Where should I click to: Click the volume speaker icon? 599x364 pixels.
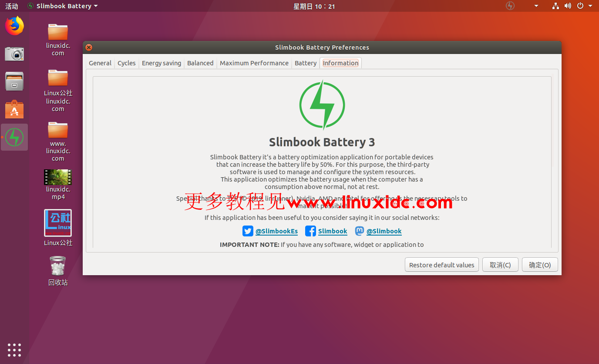point(568,6)
